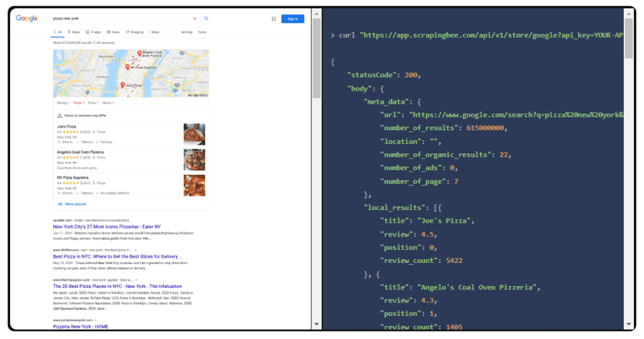Viewport: 644px width, 339px height.
Task: Click the More places link
Action: pyautogui.click(x=75, y=204)
